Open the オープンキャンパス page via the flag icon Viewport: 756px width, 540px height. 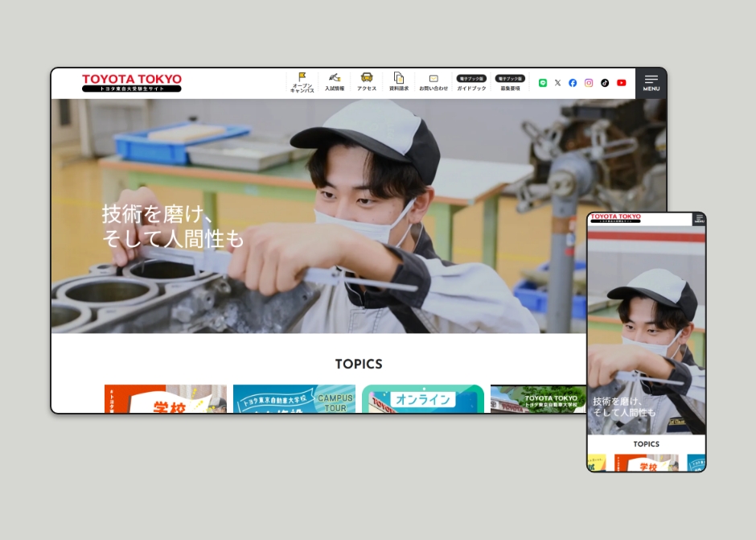click(301, 80)
